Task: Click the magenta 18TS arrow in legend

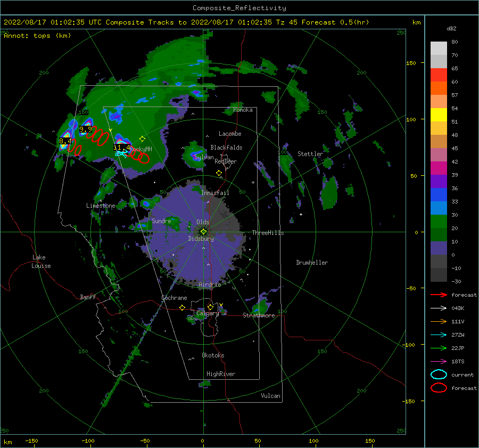Action: pos(439,362)
